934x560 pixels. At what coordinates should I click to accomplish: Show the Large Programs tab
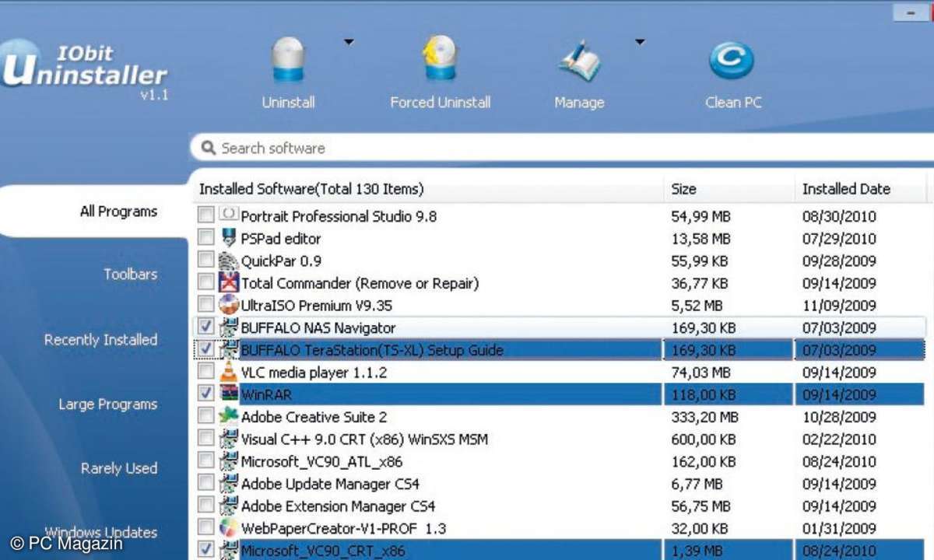(x=107, y=404)
